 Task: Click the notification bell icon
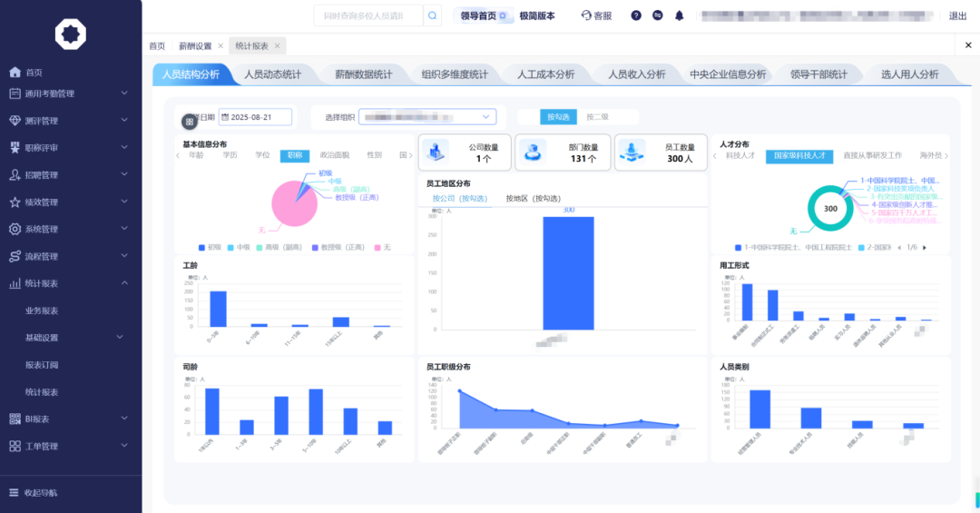point(679,15)
